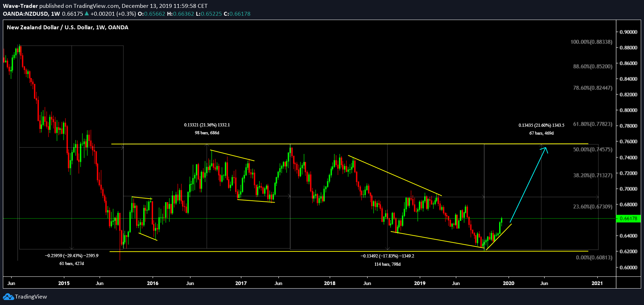Click the 2015 label on the time axis

pyautogui.click(x=64, y=283)
